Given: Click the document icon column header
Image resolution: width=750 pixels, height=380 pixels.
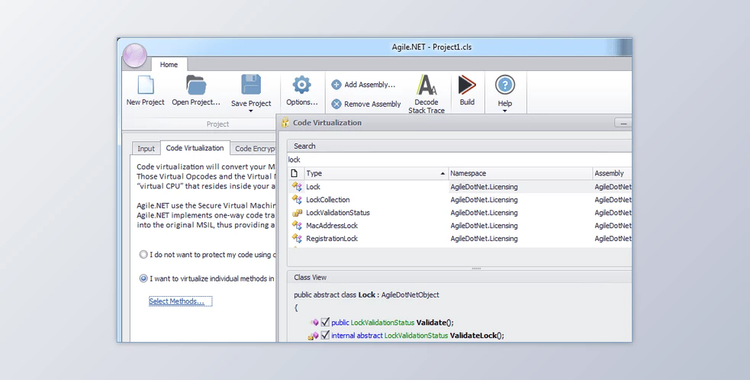Looking at the screenshot, I should pyautogui.click(x=295, y=173).
